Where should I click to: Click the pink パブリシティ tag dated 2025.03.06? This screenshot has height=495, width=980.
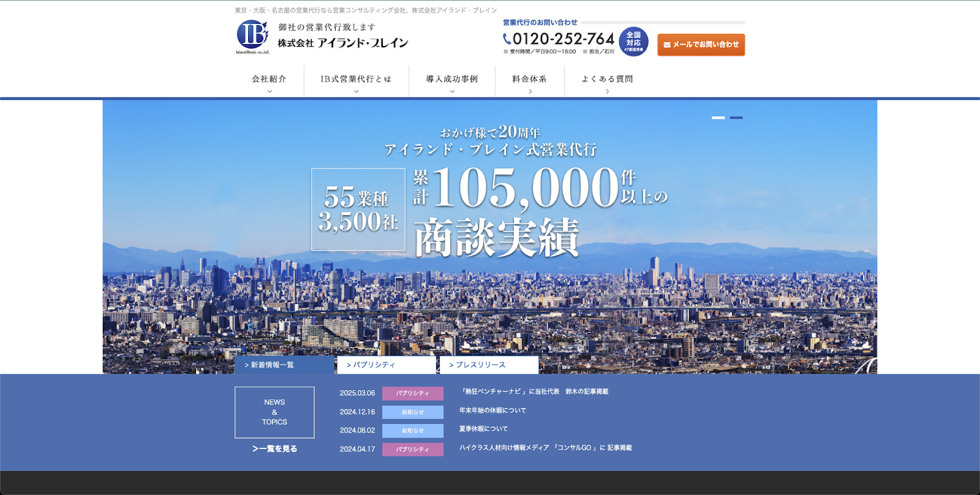412,393
